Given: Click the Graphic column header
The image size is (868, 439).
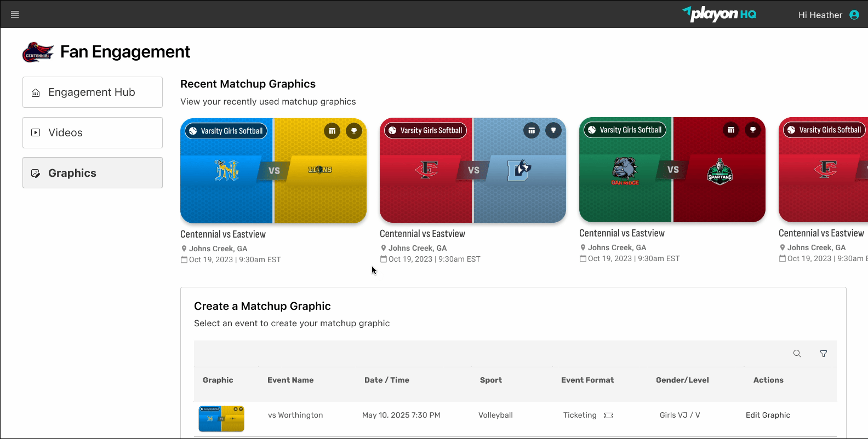Looking at the screenshot, I should tap(218, 380).
